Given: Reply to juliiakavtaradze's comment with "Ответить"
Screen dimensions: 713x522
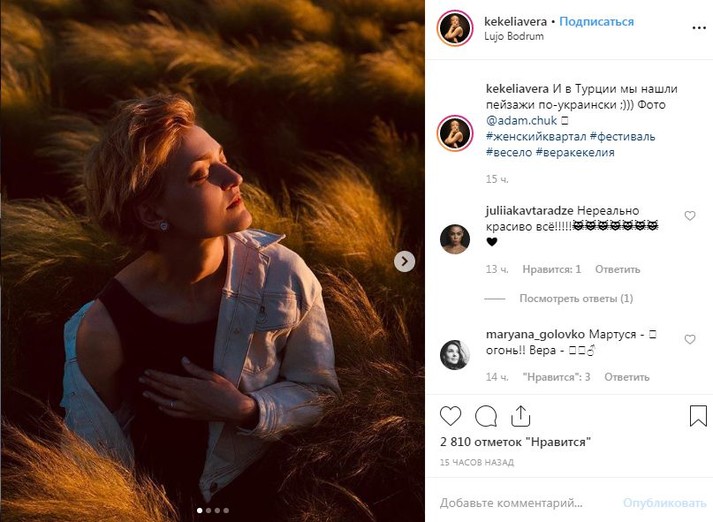Looking at the screenshot, I should click(x=617, y=269).
